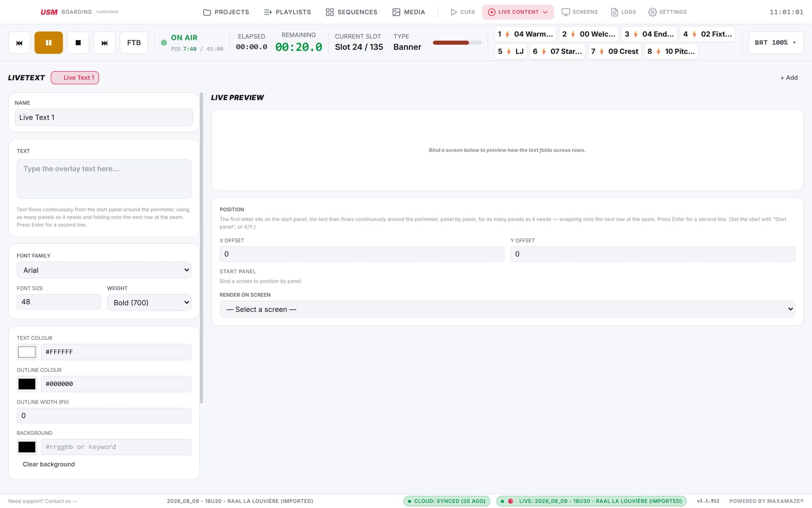Open the Background colour swatch

pyautogui.click(x=27, y=447)
